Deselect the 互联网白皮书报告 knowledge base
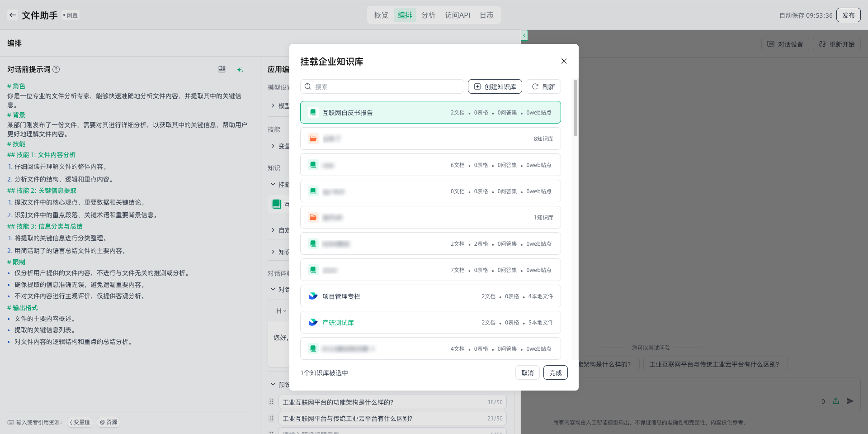 (430, 112)
